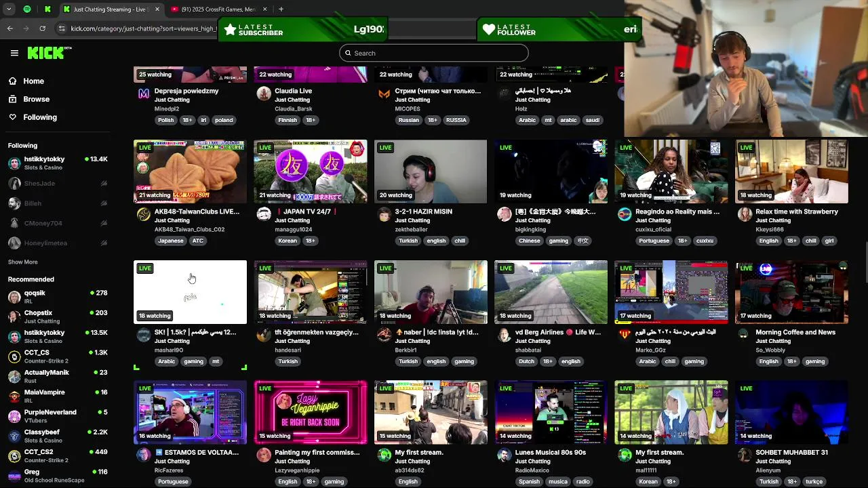Screen dimensions: 868x488
Task: Click the 'RUSSIA' tag under MICOPES
Action: [x=456, y=120]
